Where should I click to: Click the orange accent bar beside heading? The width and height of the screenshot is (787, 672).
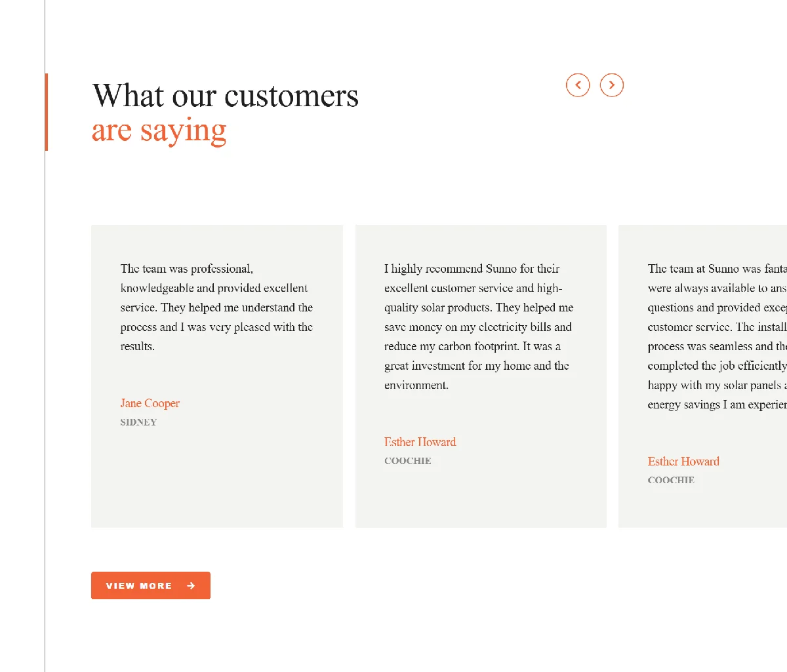point(47,112)
